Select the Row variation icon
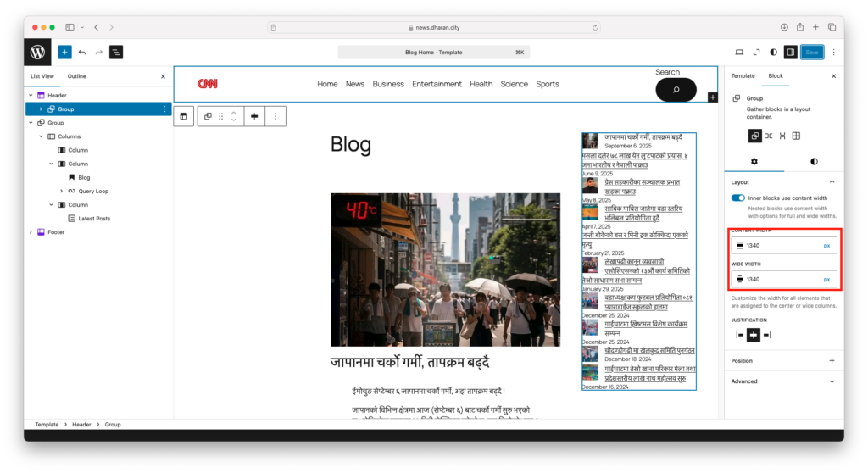 (x=769, y=136)
